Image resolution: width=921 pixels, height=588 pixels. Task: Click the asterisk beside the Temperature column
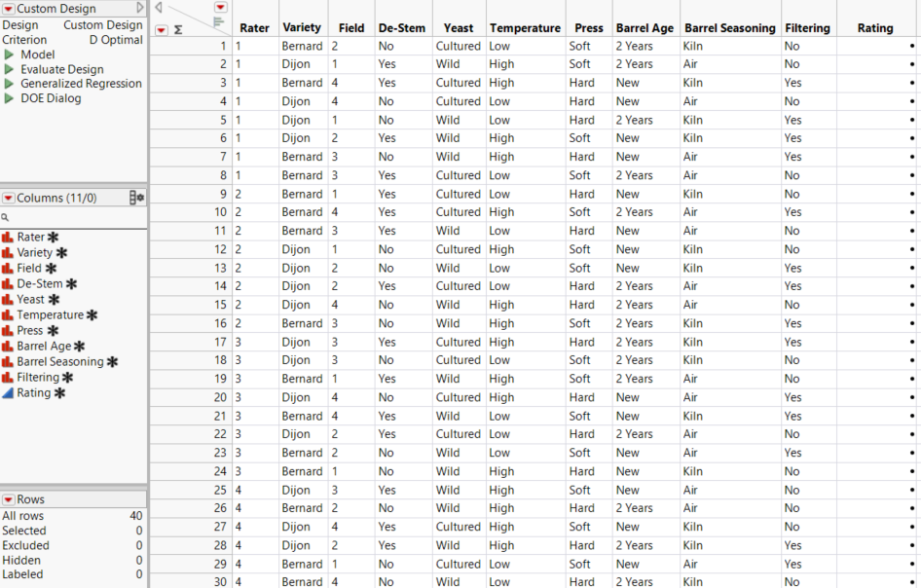tap(90, 314)
